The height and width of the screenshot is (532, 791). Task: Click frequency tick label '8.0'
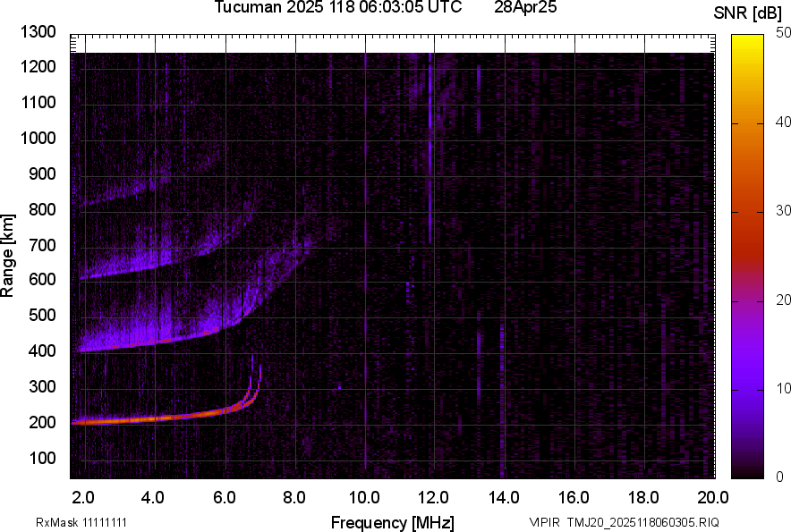coord(294,498)
